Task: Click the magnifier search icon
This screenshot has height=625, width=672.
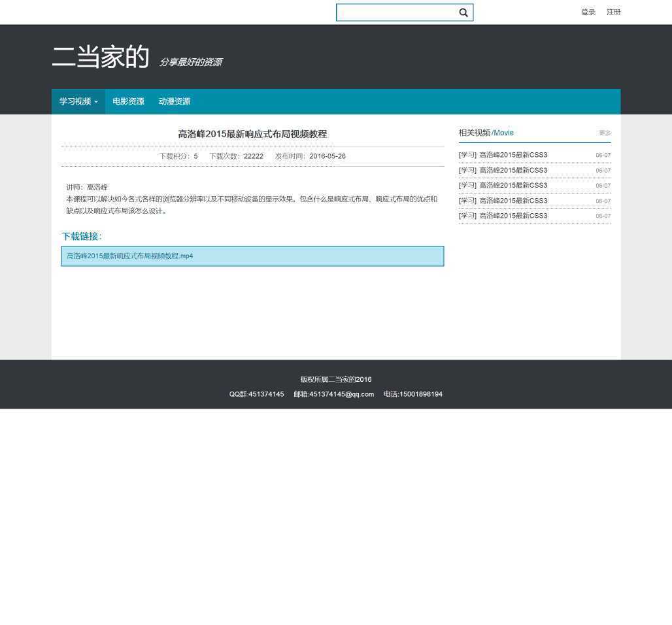Action: pyautogui.click(x=463, y=12)
